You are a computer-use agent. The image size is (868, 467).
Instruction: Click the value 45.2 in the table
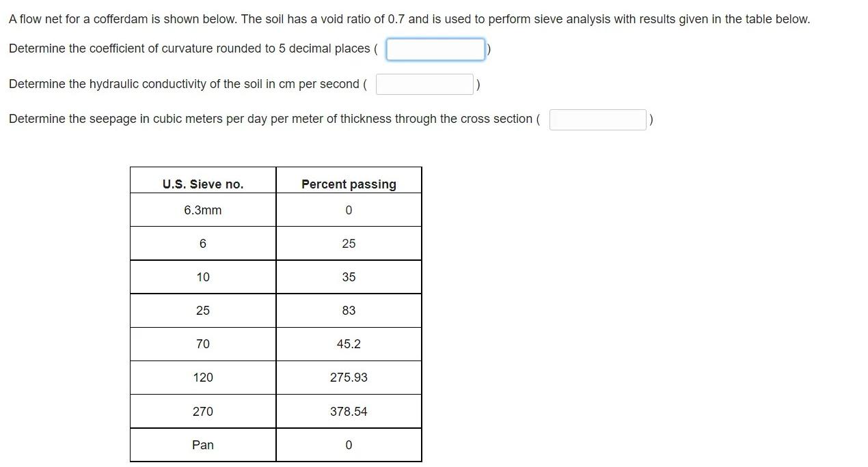349,343
